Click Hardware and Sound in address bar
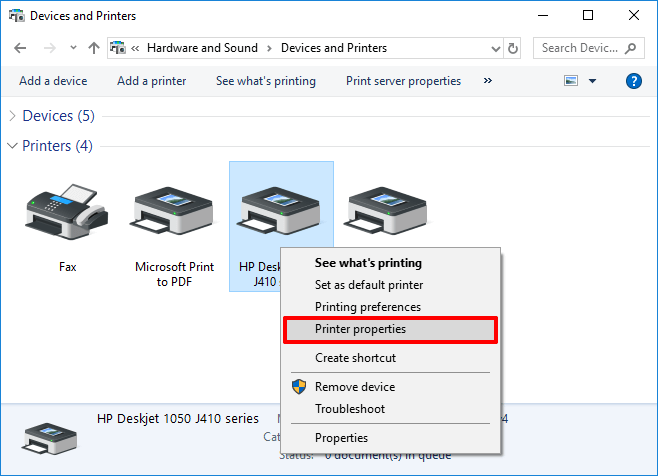 [202, 48]
